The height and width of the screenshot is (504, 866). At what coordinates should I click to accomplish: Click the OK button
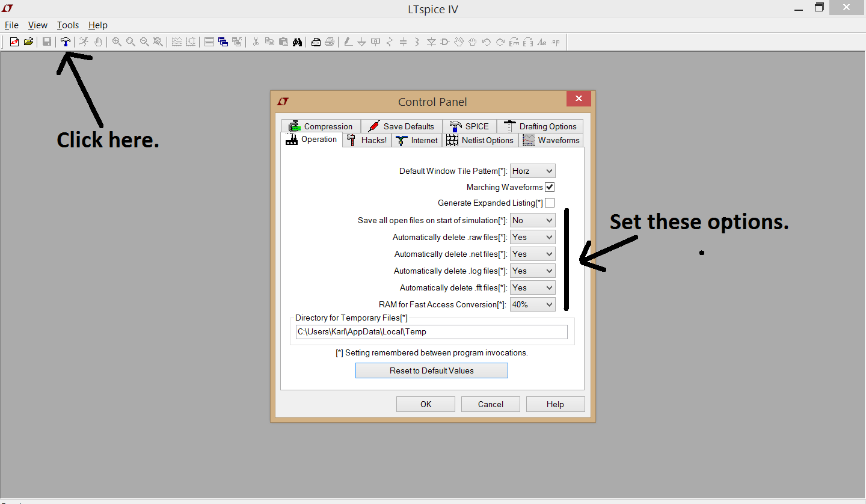426,404
